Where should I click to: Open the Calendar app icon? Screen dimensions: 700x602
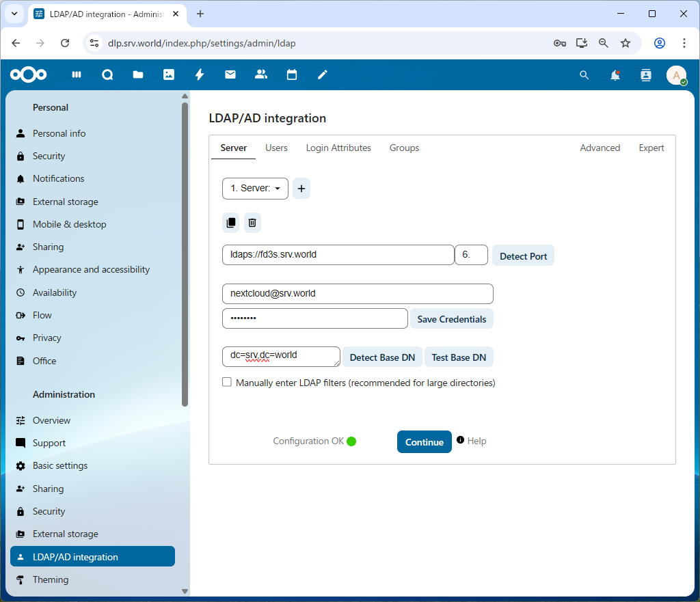pyautogui.click(x=292, y=75)
